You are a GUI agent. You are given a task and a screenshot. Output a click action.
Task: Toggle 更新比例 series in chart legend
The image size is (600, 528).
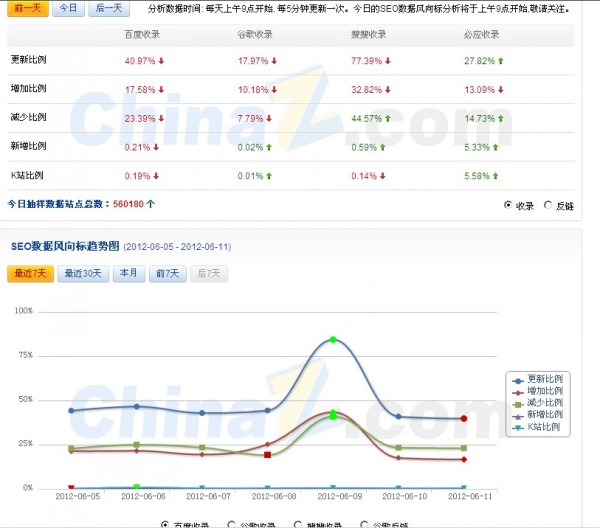pyautogui.click(x=537, y=380)
